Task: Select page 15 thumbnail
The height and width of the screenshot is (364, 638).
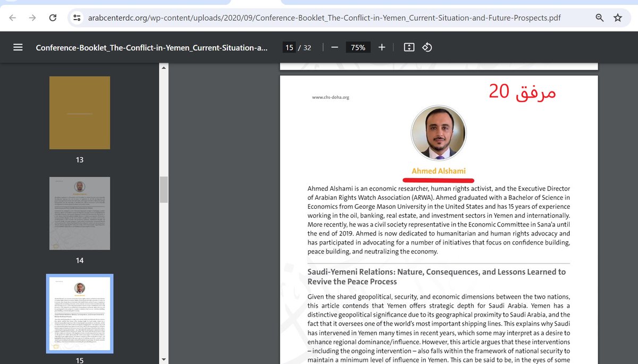Action: [x=80, y=314]
